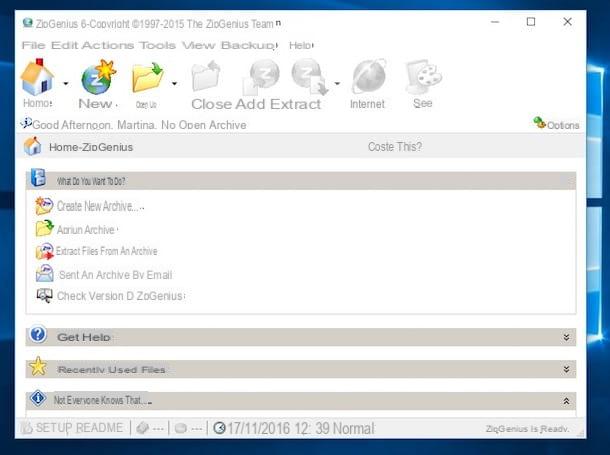Click the Create New Archive icon
This screenshot has width=610, height=455.
click(x=44, y=206)
